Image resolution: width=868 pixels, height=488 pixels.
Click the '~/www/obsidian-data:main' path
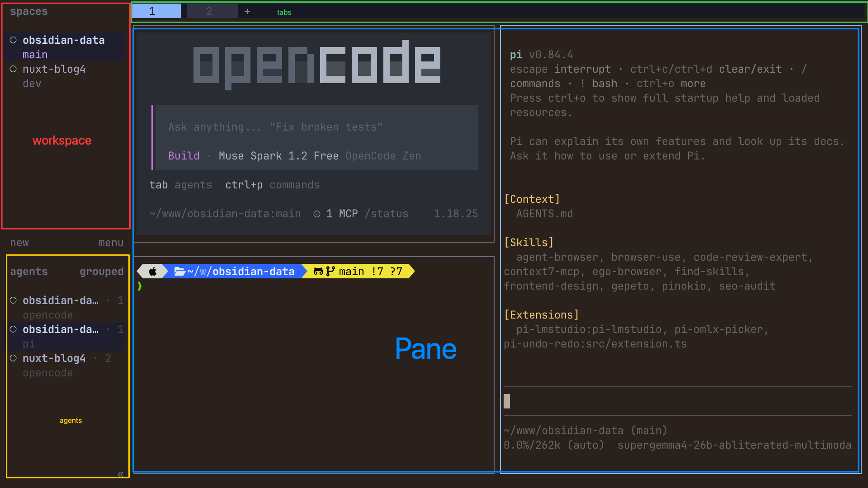click(x=225, y=214)
